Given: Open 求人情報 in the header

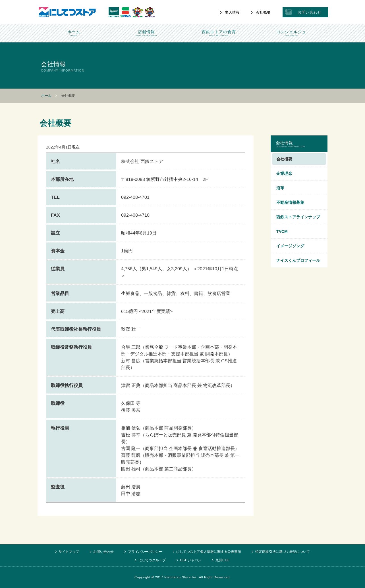Looking at the screenshot, I should tap(232, 12).
